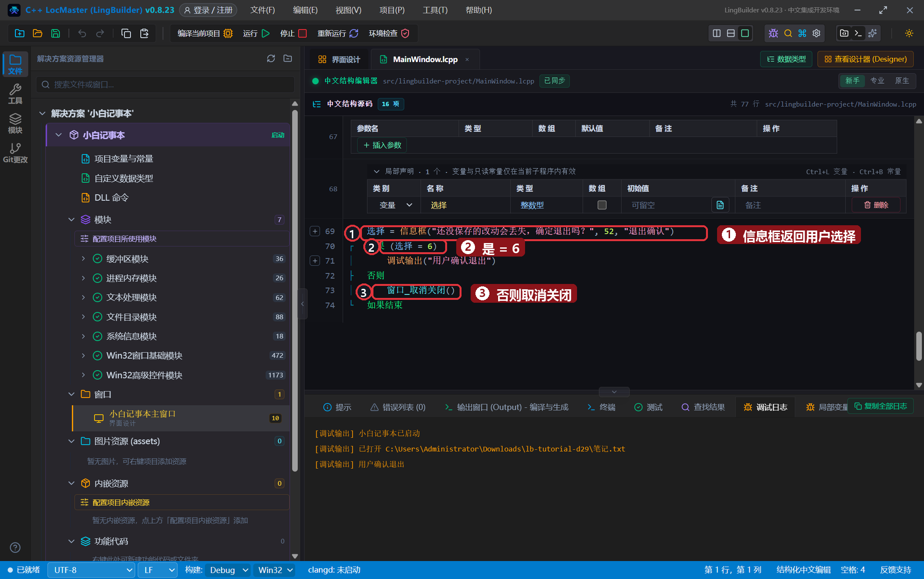The height and width of the screenshot is (579, 924).
Task: Expand the 缓冲区模块 tree node
Action: pyautogui.click(x=83, y=259)
